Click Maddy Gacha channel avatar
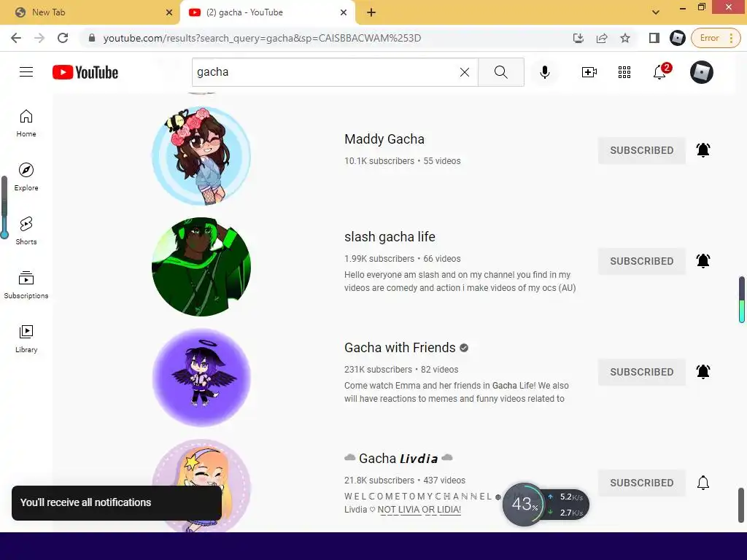The width and height of the screenshot is (747, 560). click(201, 156)
